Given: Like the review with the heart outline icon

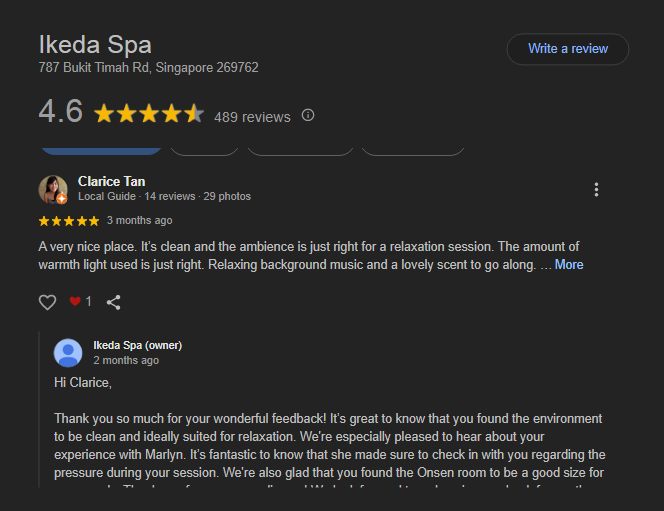Looking at the screenshot, I should tap(47, 301).
